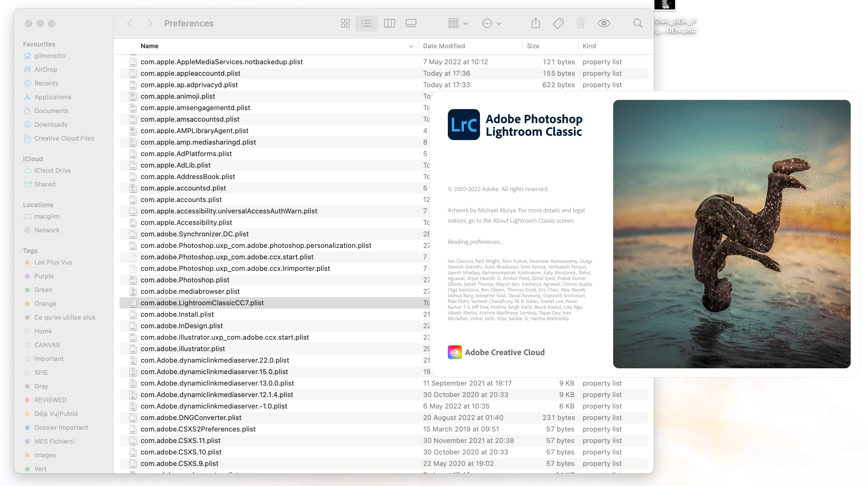Select com.adobe.Photoshop.plist file
The height and width of the screenshot is (486, 868).
185,280
